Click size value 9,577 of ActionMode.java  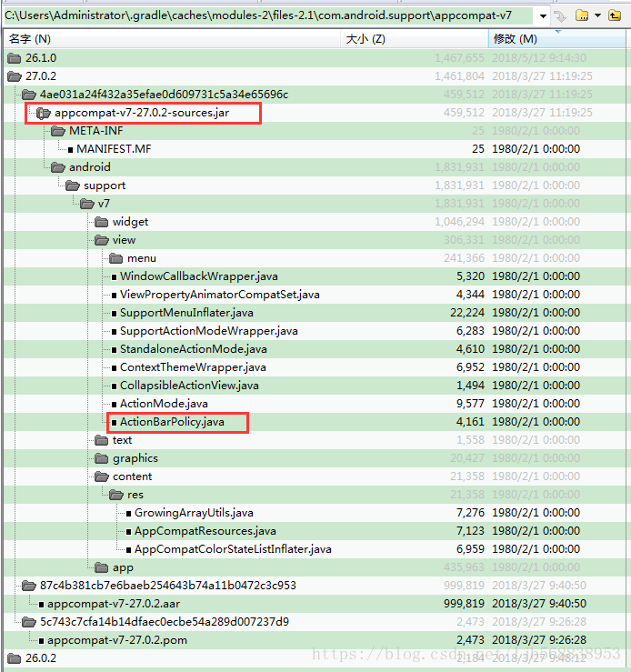pos(470,404)
